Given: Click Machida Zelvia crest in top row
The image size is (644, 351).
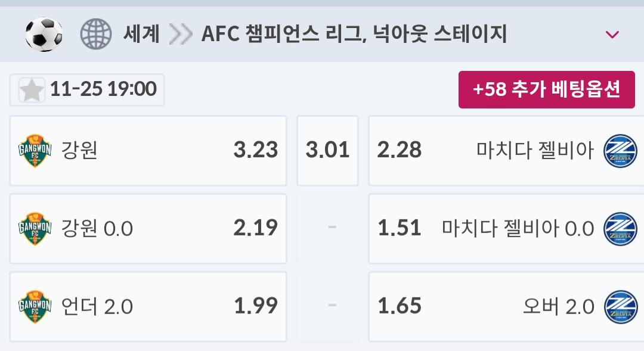Looking at the screenshot, I should 620,151.
